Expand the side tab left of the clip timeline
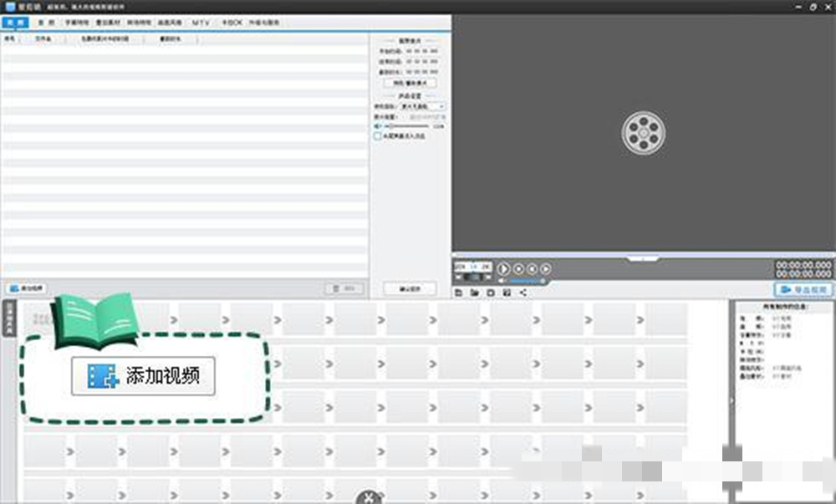The image size is (836, 504). click(x=10, y=319)
